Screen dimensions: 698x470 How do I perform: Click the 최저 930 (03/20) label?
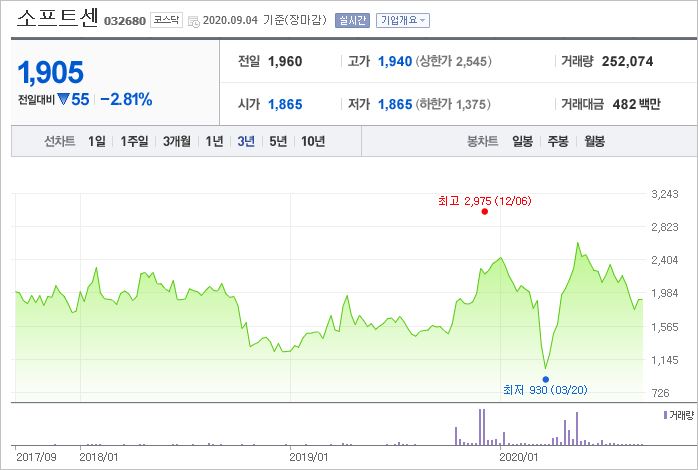(545, 390)
